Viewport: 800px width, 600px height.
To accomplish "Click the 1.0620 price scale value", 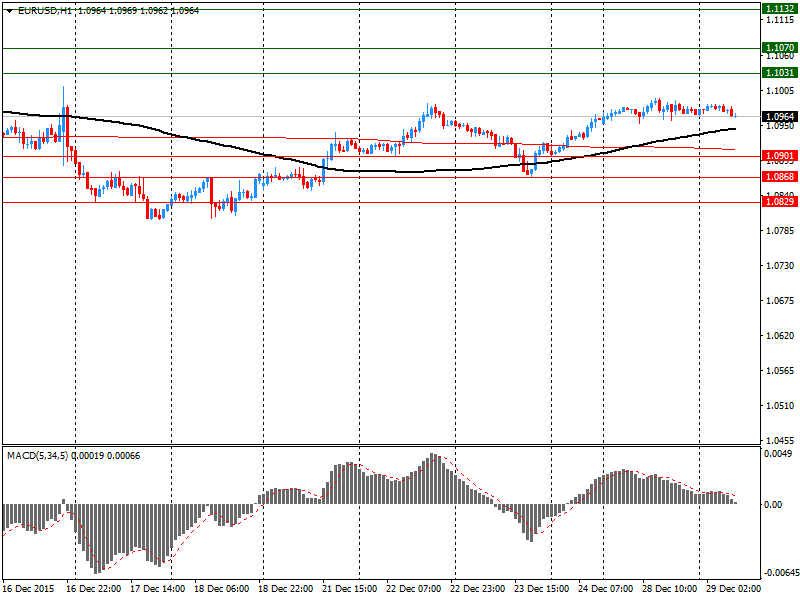I will tap(780, 335).
